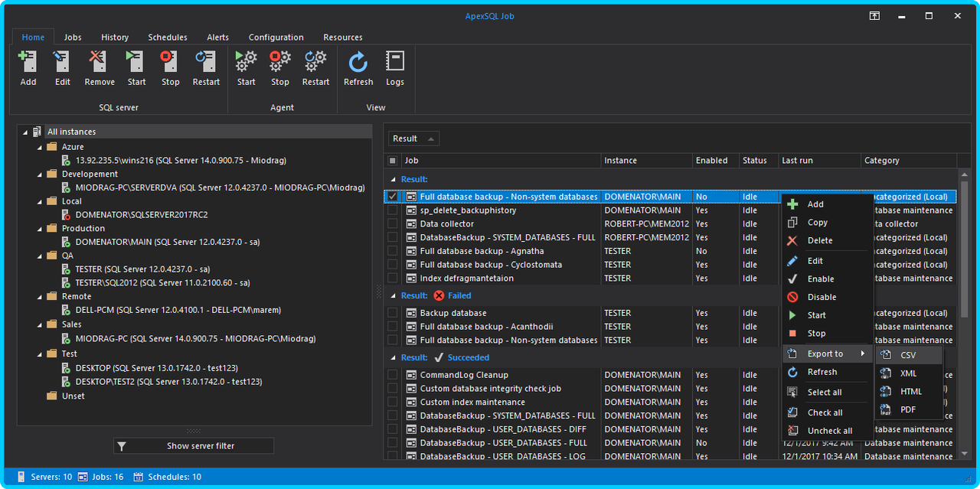Choose Start in the context menu
The image size is (980, 489).
point(828,315)
